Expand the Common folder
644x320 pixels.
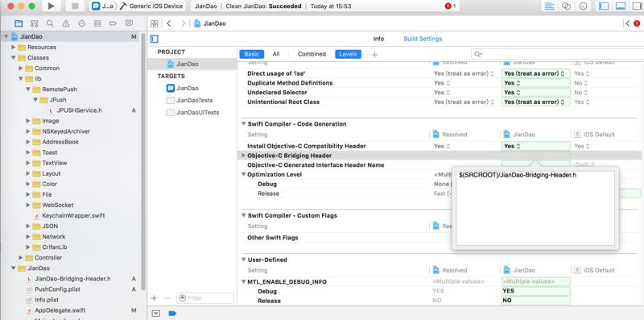[x=21, y=69]
